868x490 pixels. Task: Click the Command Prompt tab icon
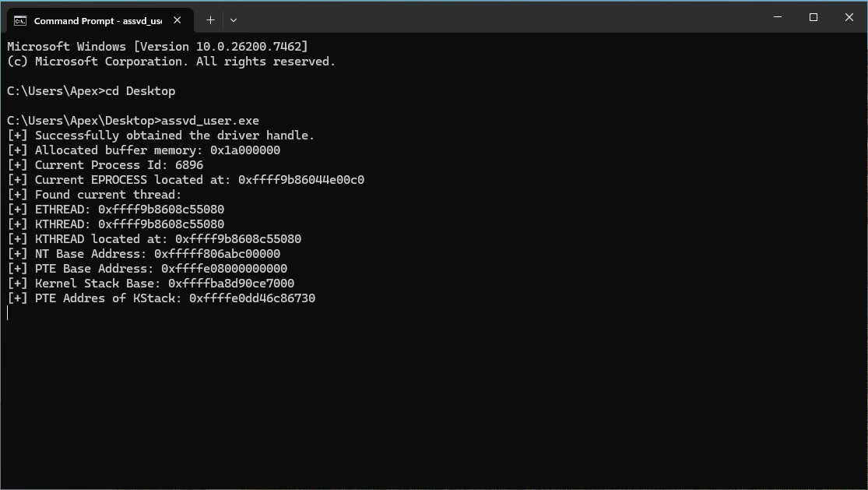[20, 20]
